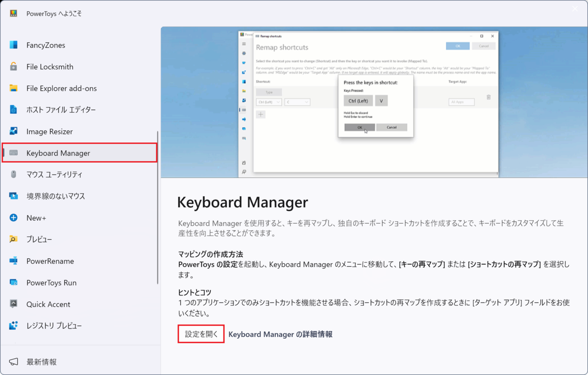Click the 最新情報 megaphone icon

pos(14,362)
